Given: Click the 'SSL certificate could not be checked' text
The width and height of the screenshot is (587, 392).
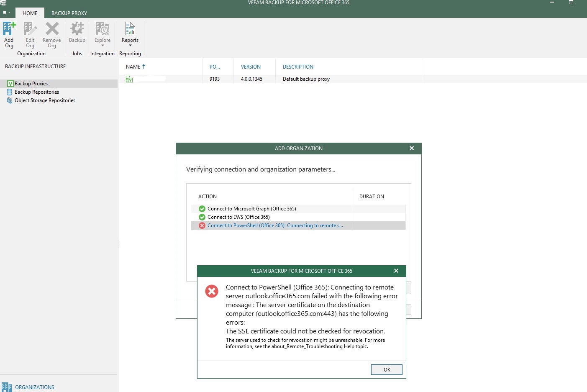Looking at the screenshot, I should (x=305, y=331).
